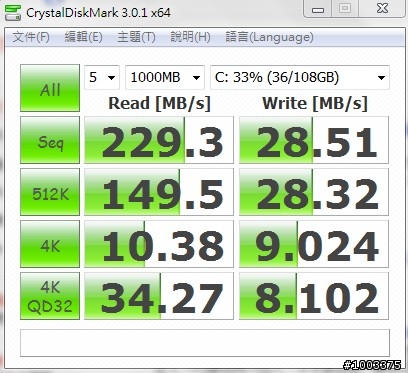The height and width of the screenshot is (373, 408).
Task: Select the Seq read result 229.3
Action: (x=159, y=140)
